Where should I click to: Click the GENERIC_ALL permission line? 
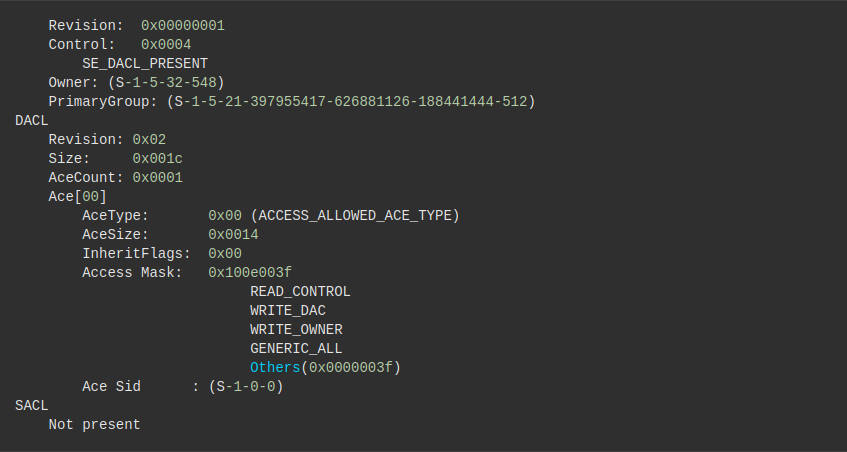coord(296,348)
